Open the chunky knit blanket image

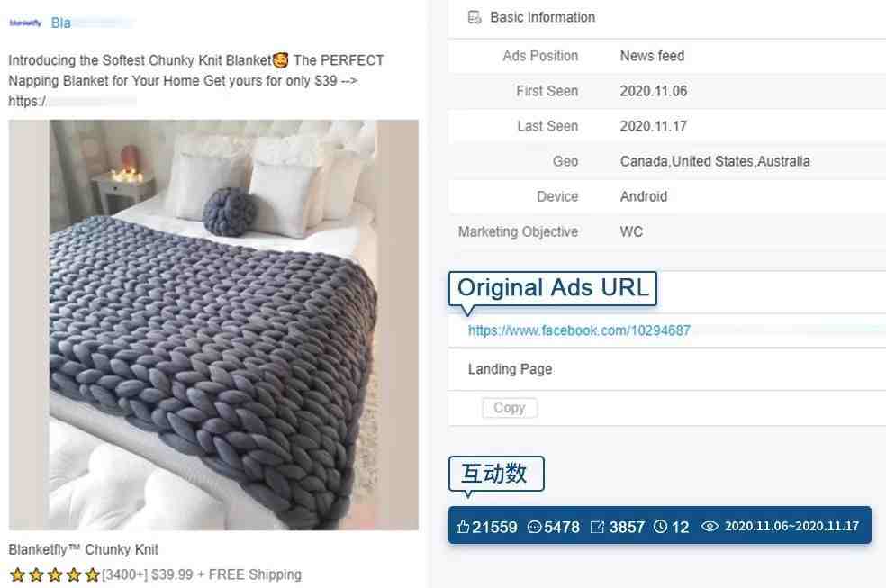(x=213, y=325)
